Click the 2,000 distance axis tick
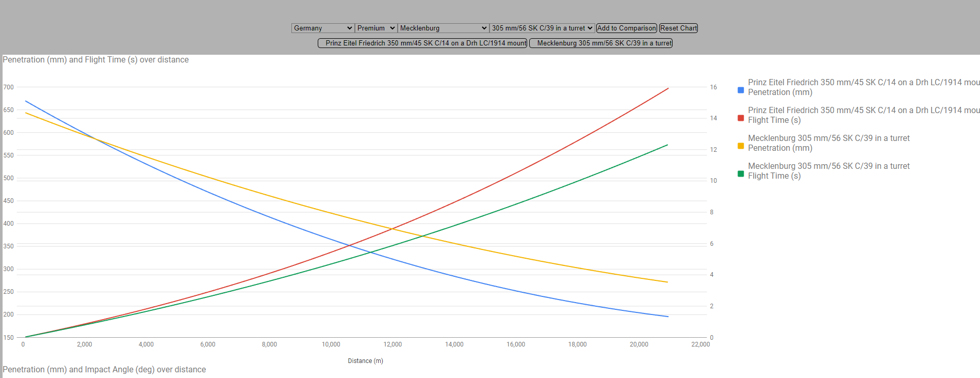Viewport: 980px width, 378px height. [x=85, y=344]
